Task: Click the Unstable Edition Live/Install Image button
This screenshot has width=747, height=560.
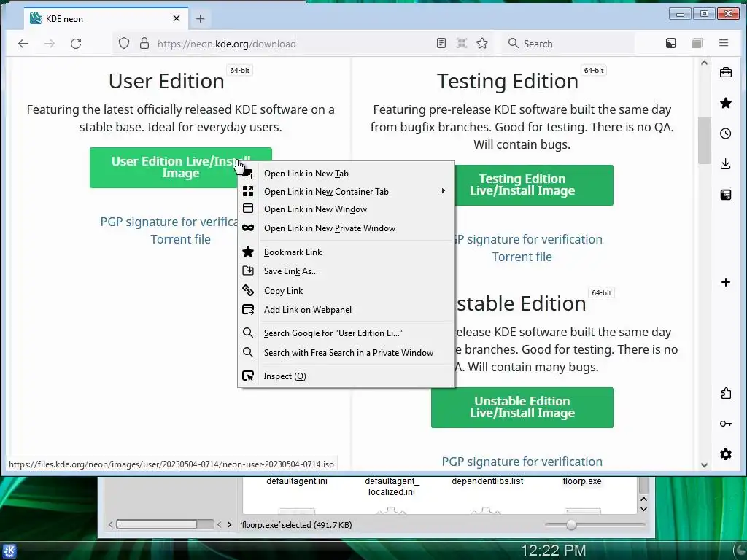Action: coord(522,407)
